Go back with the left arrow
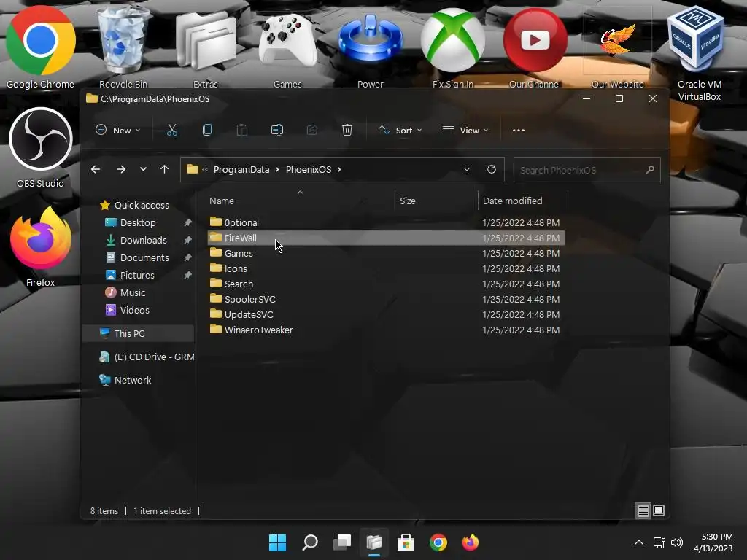 [96, 169]
